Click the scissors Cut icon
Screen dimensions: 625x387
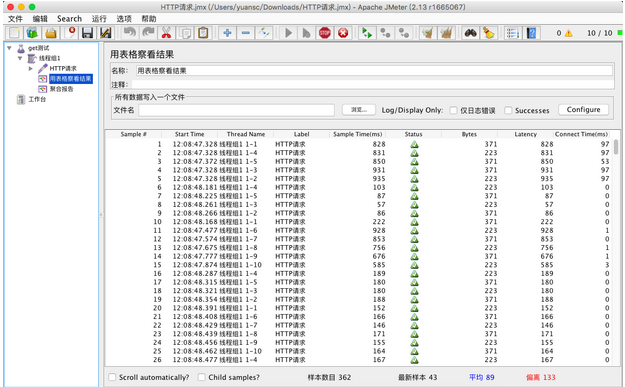pos(166,33)
